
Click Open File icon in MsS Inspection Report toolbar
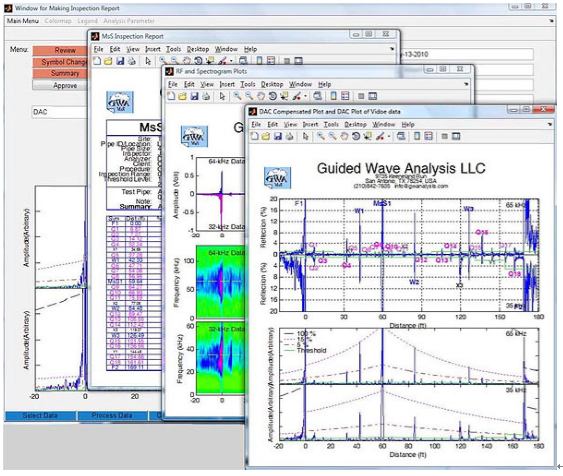[x=108, y=61]
